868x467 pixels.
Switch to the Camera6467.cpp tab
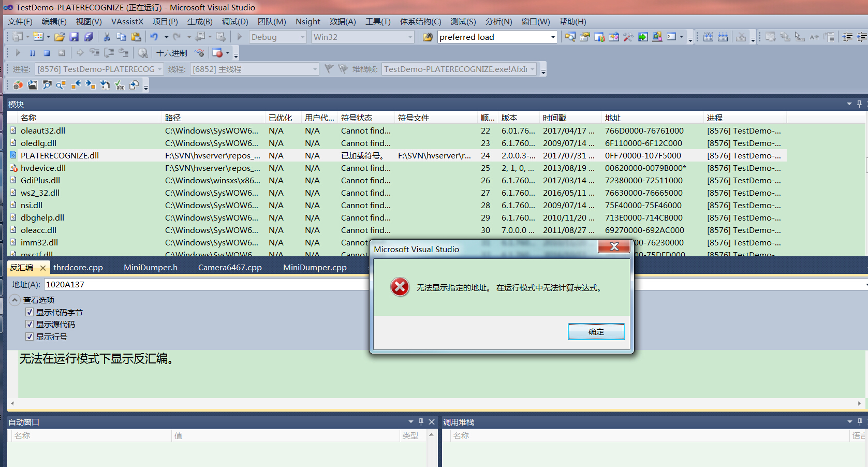pyautogui.click(x=230, y=267)
